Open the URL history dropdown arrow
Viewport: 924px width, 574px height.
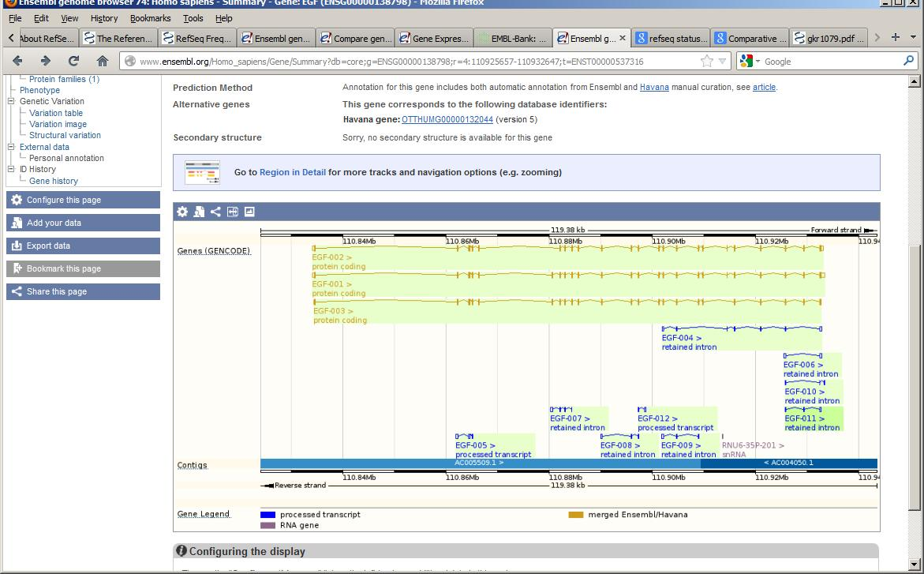(x=723, y=62)
